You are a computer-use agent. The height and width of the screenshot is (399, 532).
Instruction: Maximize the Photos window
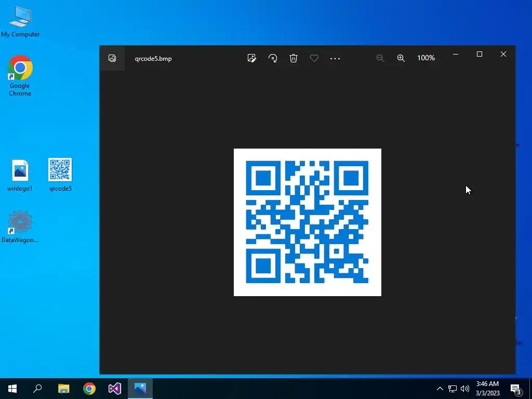click(x=480, y=54)
